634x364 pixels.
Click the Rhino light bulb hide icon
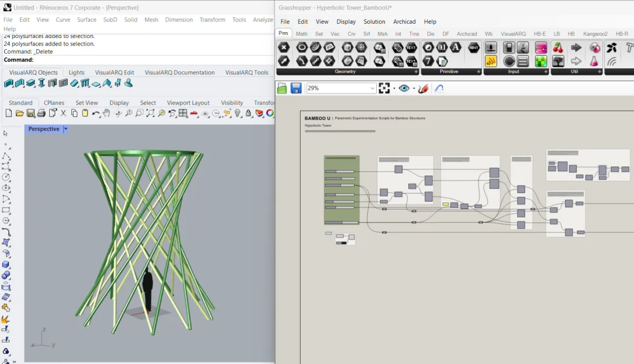click(x=238, y=113)
